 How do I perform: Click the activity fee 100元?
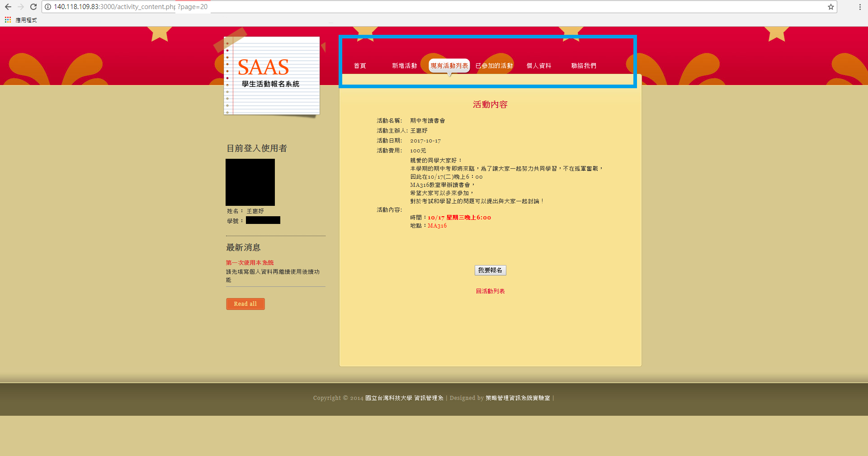418,151
